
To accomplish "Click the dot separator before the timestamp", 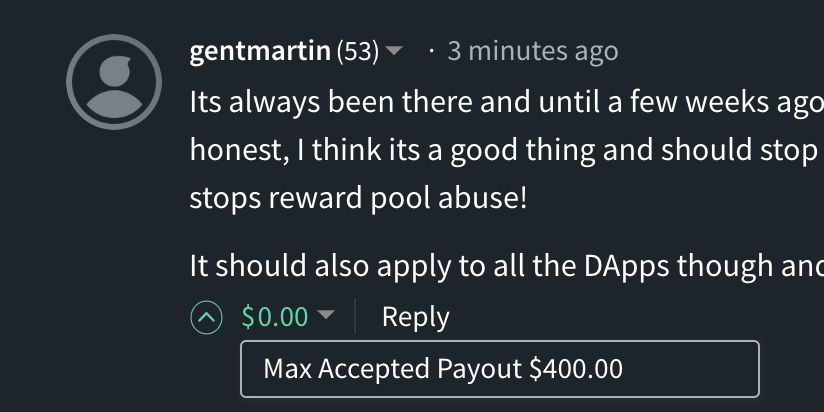I will pyautogui.click(x=432, y=51).
